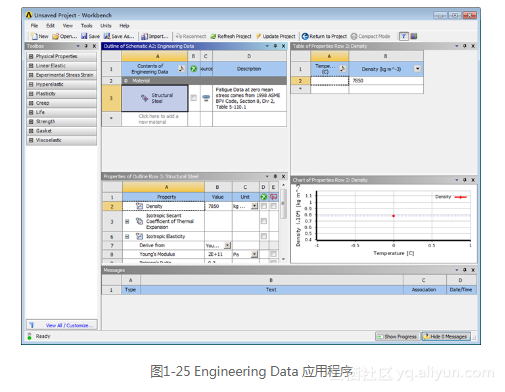The height and width of the screenshot is (392, 505).
Task: Close the Toolbox panel
Action: [94, 46]
